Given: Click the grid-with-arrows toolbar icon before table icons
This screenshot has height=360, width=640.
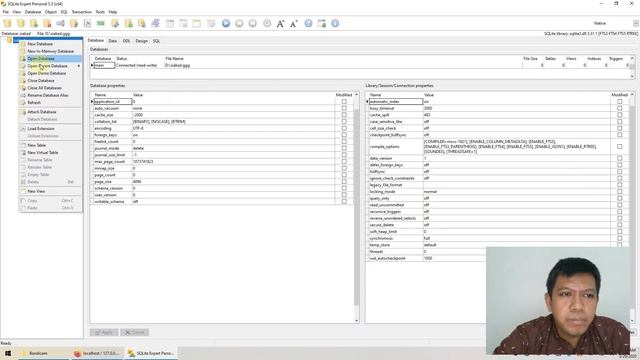Looking at the screenshot, I should point(156,23).
